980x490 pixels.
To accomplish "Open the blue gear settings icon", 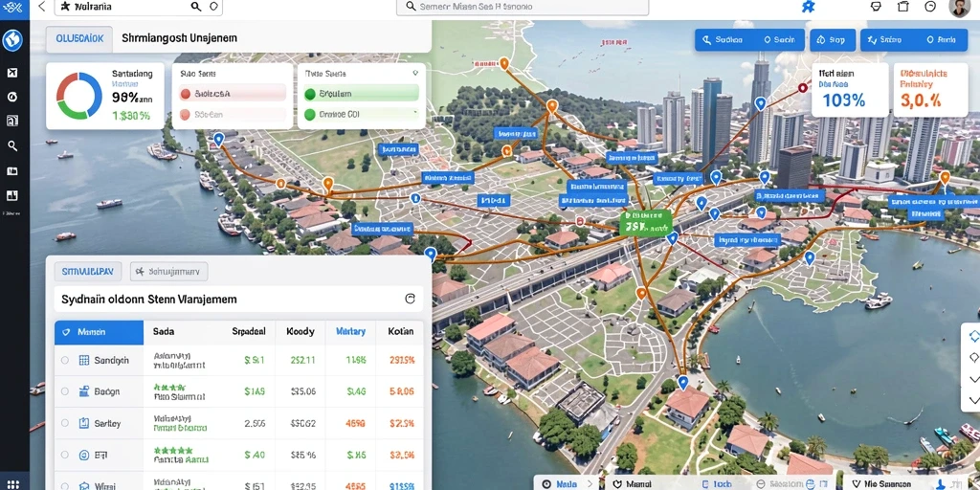I will 808,7.
